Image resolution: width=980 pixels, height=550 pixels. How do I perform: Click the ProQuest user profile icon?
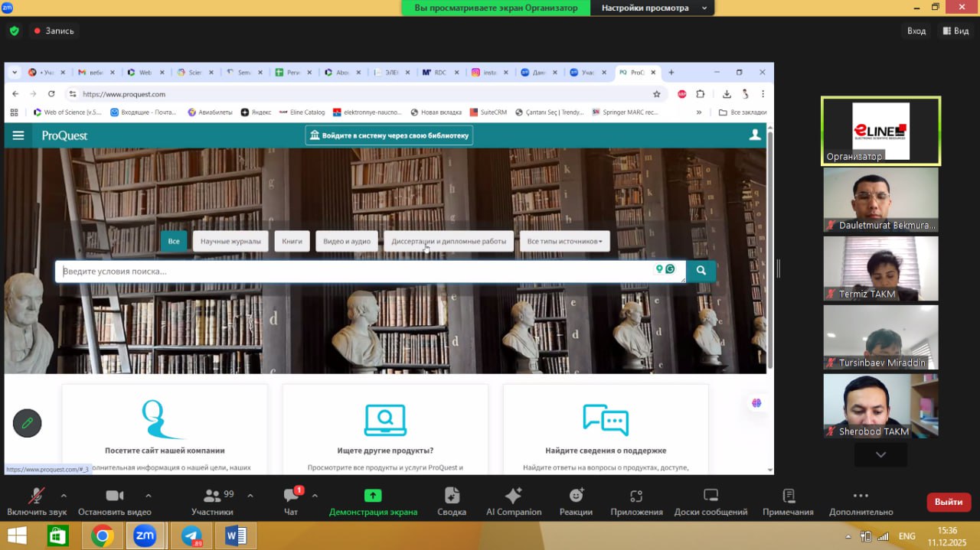(755, 135)
